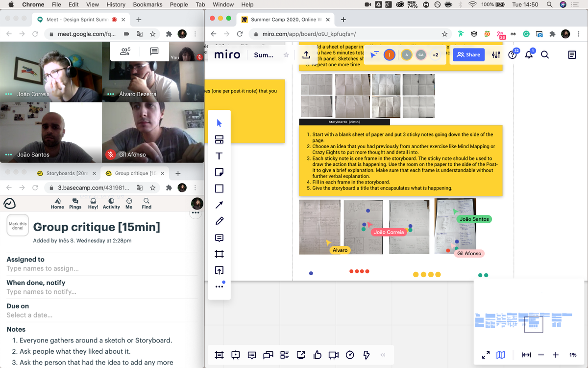Pick the shape tool
Screen dimensions: 588x368
219,188
